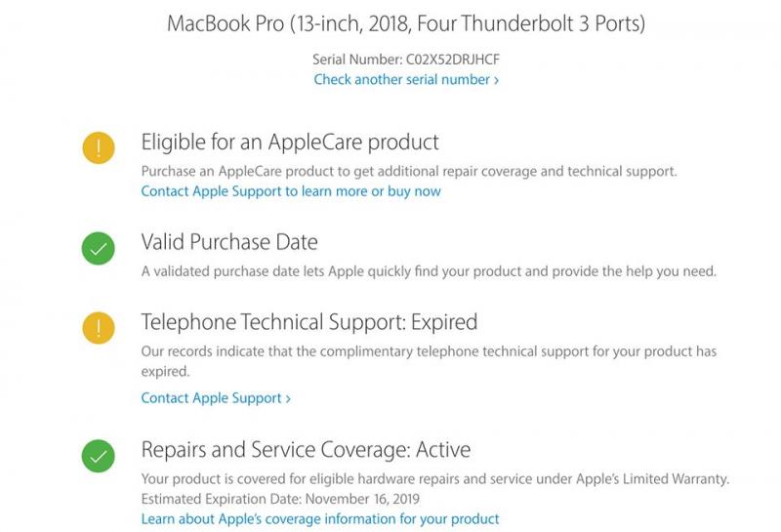Open Learn about Apple's coverage information link
This screenshot has width=781, height=532.
[x=320, y=519]
